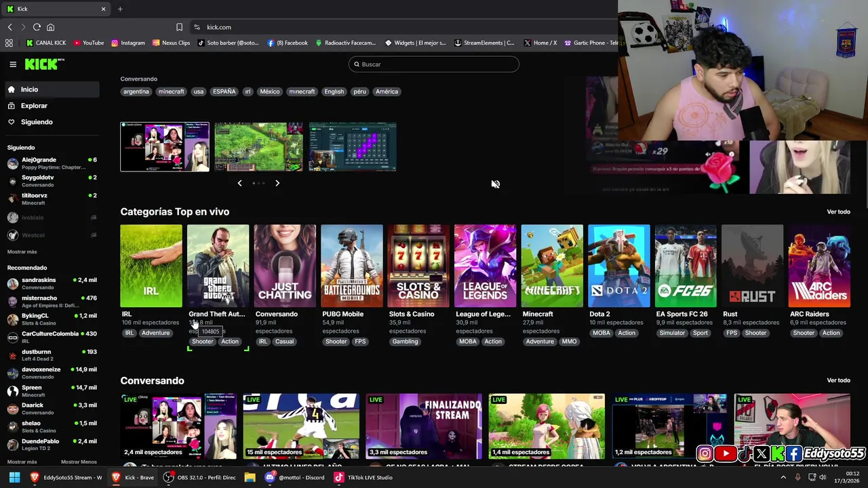This screenshot has height=488, width=868.
Task: Reload the page with refresh icon
Action: 37,27
